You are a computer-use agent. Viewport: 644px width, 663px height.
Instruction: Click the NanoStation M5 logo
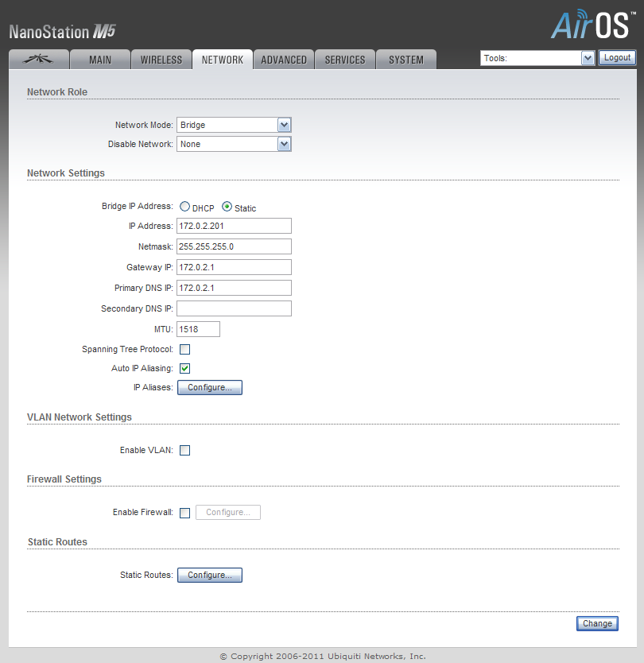coord(63,32)
